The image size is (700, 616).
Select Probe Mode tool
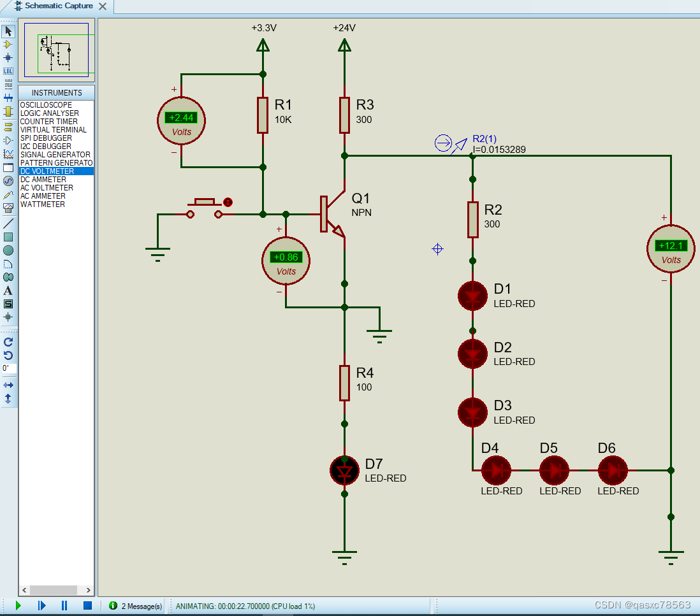click(8, 194)
